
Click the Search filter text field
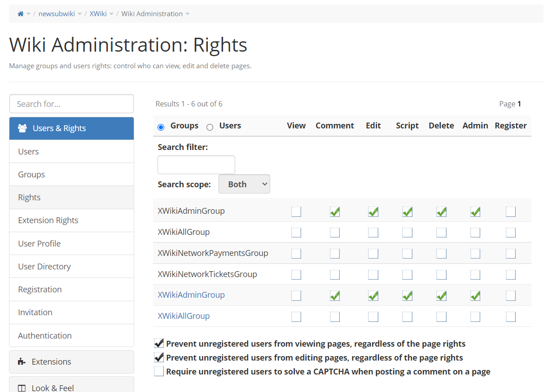196,165
